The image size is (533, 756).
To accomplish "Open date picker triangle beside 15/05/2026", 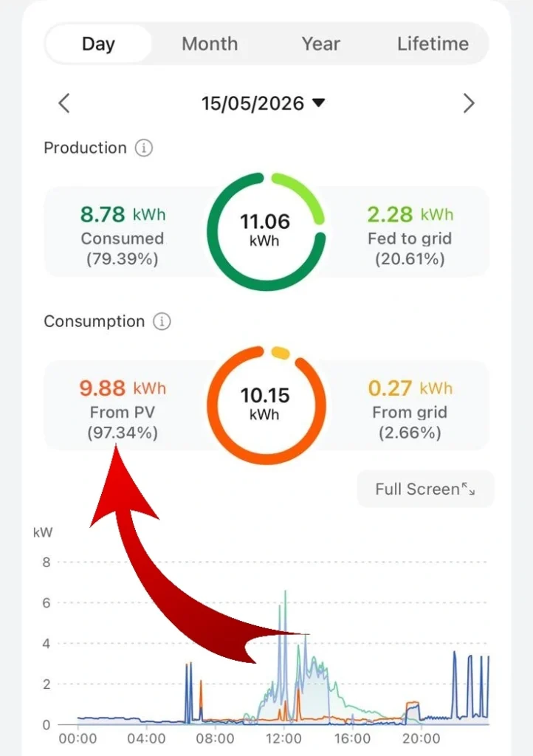I will [319, 103].
